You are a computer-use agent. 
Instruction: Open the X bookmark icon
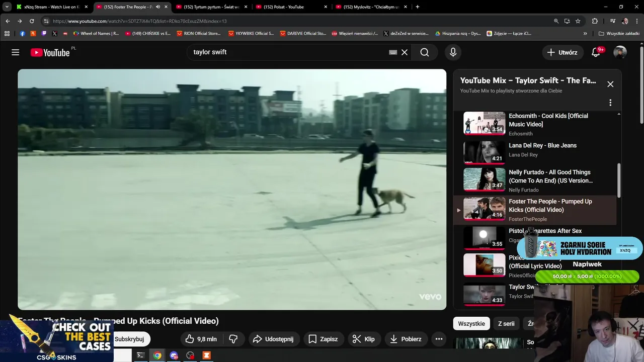coord(54,34)
